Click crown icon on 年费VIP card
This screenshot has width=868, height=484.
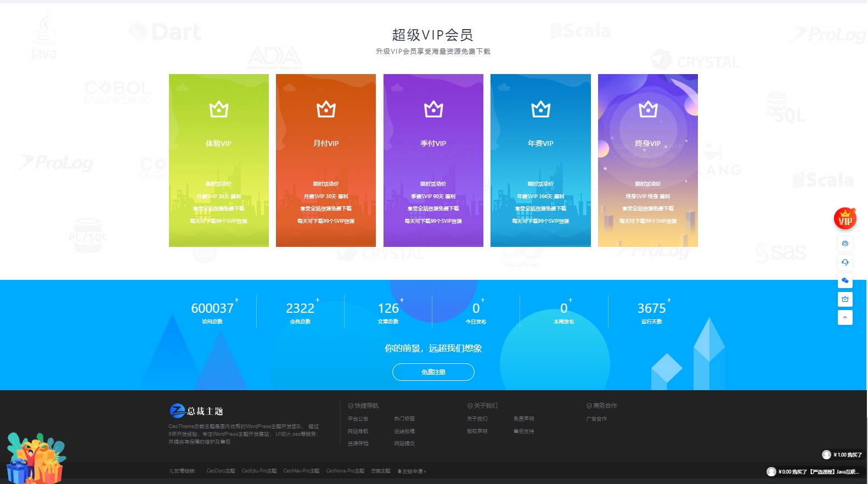(540, 109)
